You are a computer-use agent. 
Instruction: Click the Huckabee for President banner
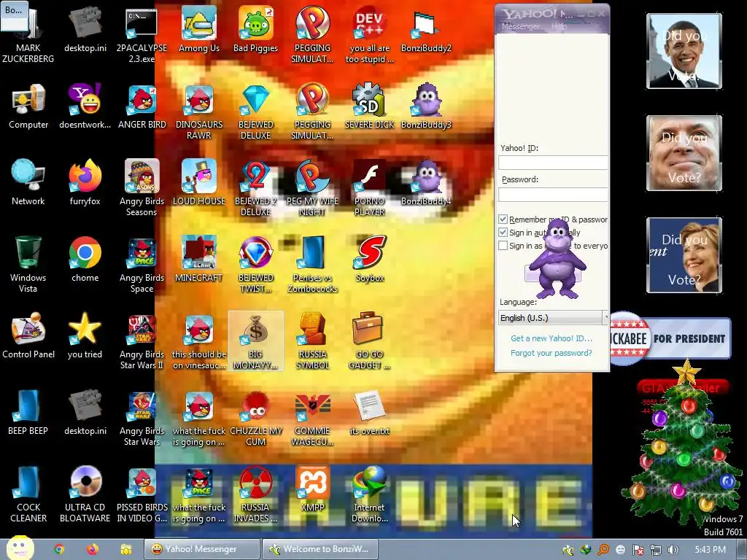click(x=670, y=338)
